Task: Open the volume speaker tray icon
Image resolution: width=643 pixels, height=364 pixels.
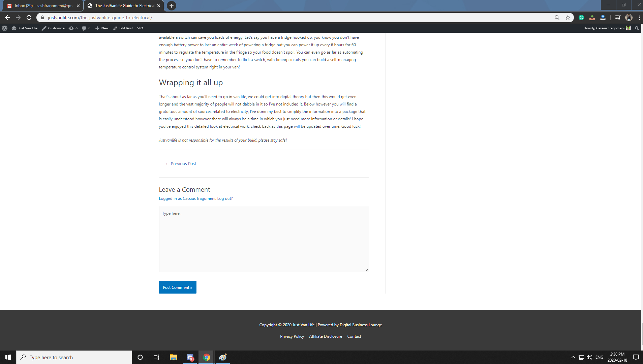Action: click(x=589, y=357)
